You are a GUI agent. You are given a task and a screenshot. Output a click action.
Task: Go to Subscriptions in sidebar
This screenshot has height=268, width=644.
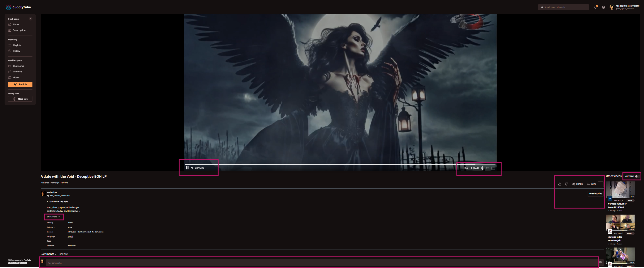click(x=20, y=30)
